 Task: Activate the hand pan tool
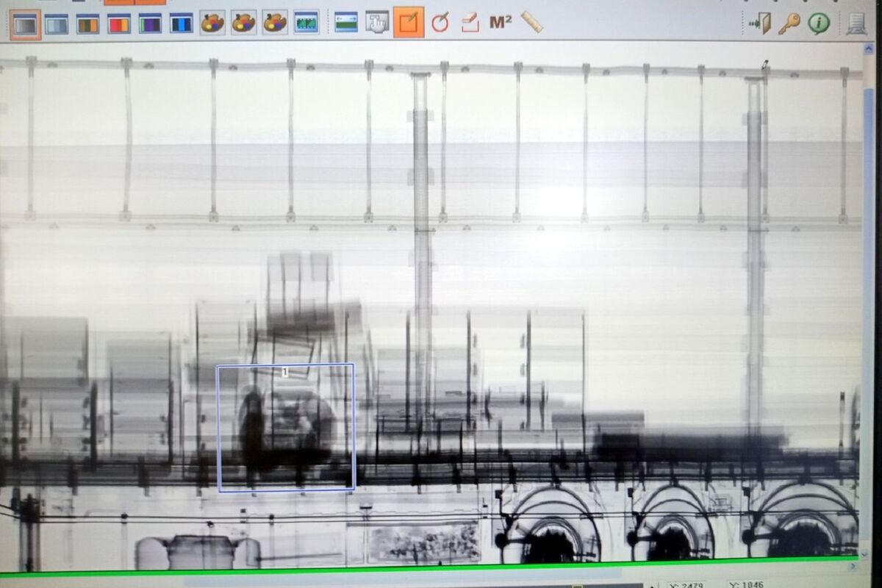click(x=377, y=24)
